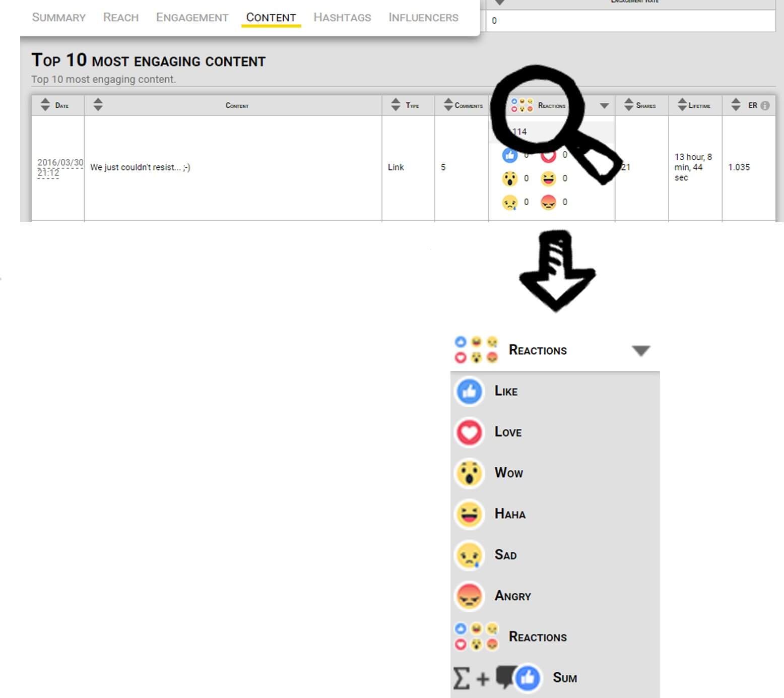The height and width of the screenshot is (698, 784).
Task: Switch to the Influencers tab
Action: click(x=423, y=17)
